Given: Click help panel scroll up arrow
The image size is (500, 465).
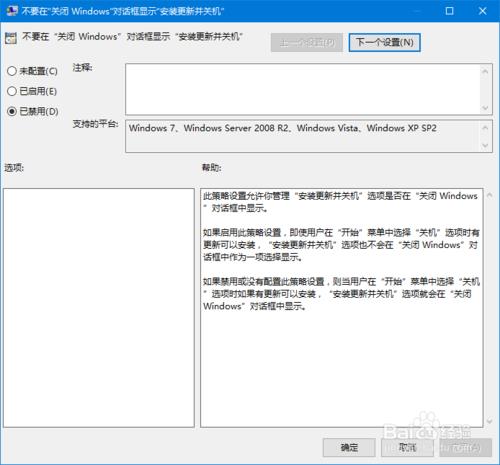Looking at the screenshot, I should tap(489, 195).
